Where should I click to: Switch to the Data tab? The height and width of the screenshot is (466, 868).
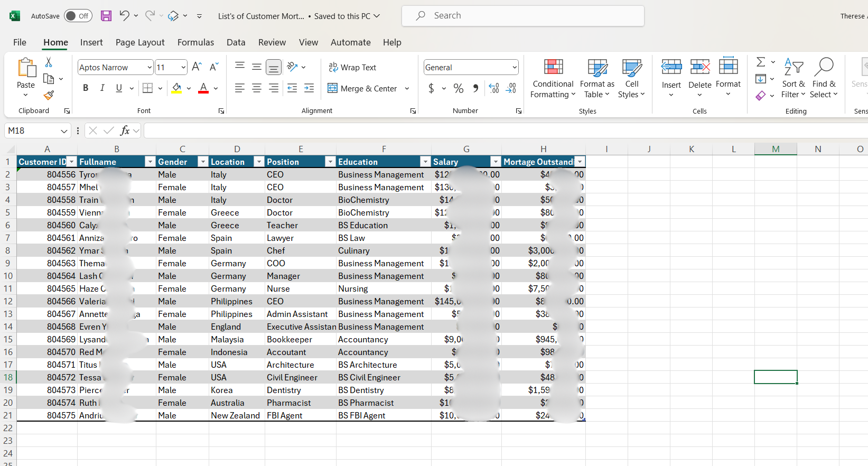[x=236, y=42]
